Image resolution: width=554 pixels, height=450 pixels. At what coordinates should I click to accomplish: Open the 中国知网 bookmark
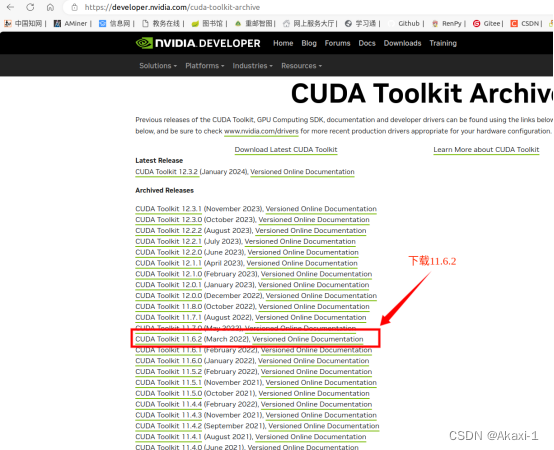pyautogui.click(x=24, y=23)
